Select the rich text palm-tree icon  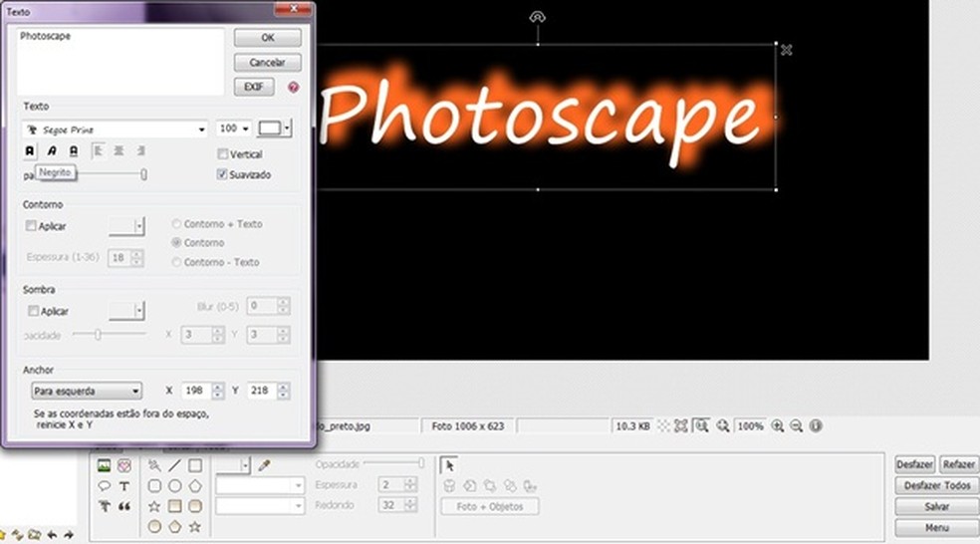104,506
